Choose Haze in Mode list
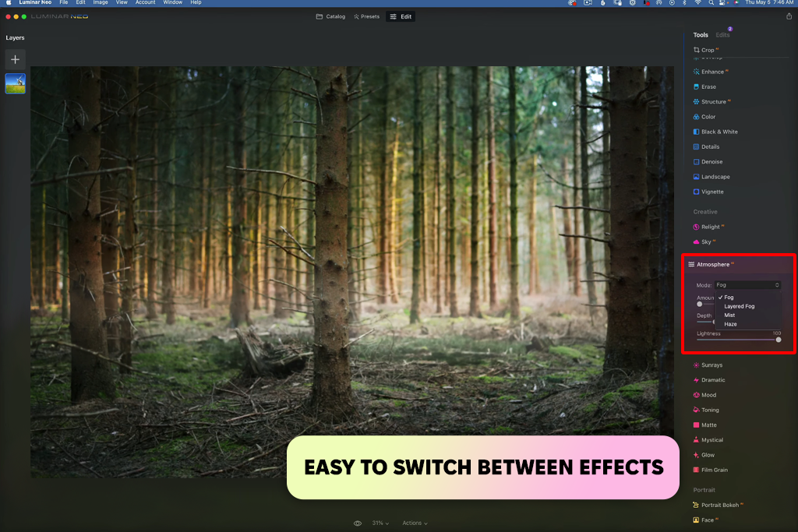Screen dimensions: 798x532 [730, 325]
